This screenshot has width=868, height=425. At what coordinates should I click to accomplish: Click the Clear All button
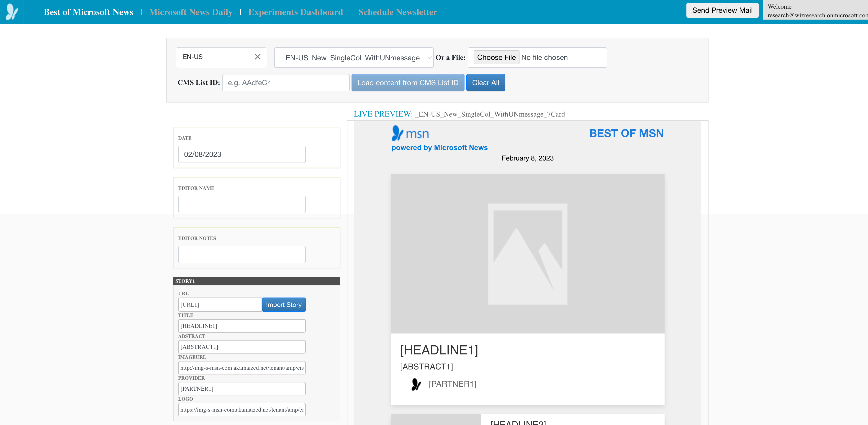(x=485, y=82)
